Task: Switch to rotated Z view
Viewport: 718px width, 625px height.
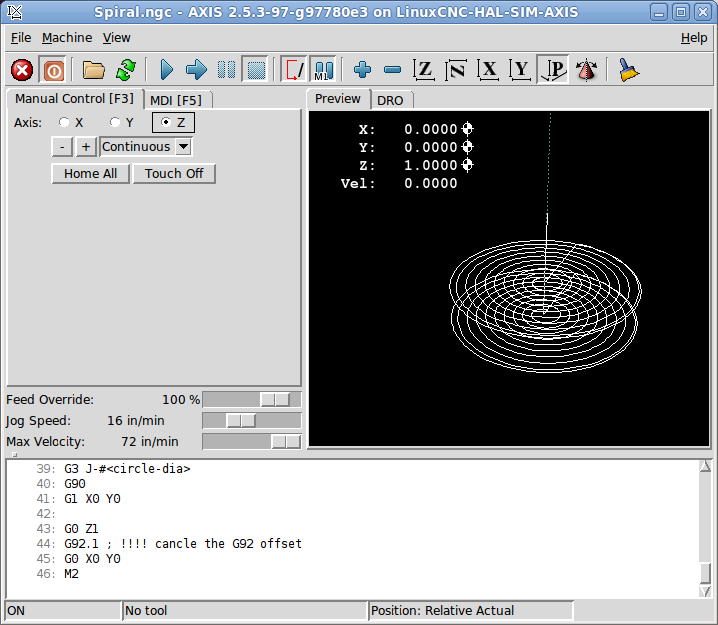Action: pos(456,71)
